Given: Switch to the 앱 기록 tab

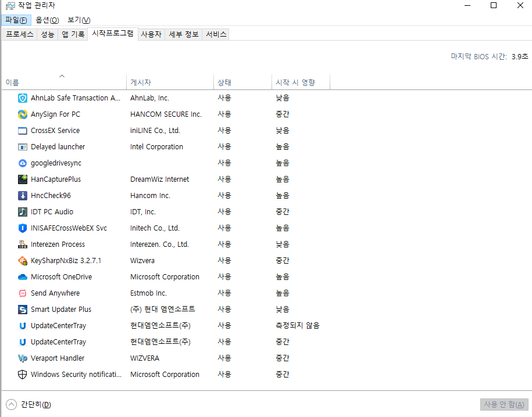Looking at the screenshot, I should coord(73,34).
